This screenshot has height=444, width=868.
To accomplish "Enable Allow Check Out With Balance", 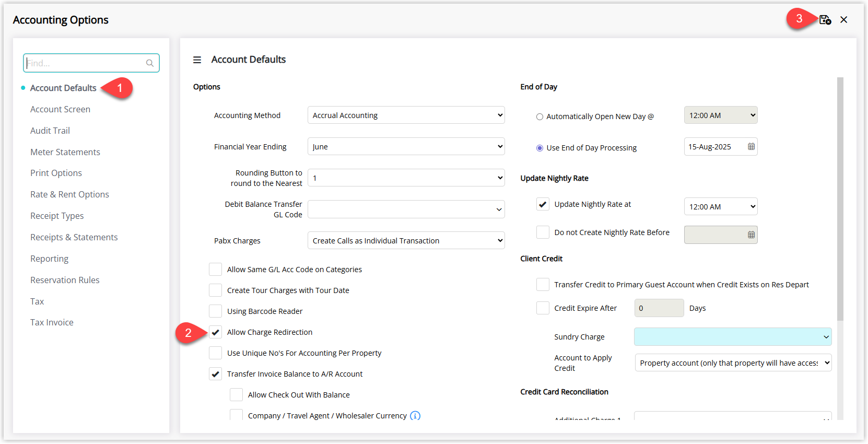I will (x=236, y=395).
